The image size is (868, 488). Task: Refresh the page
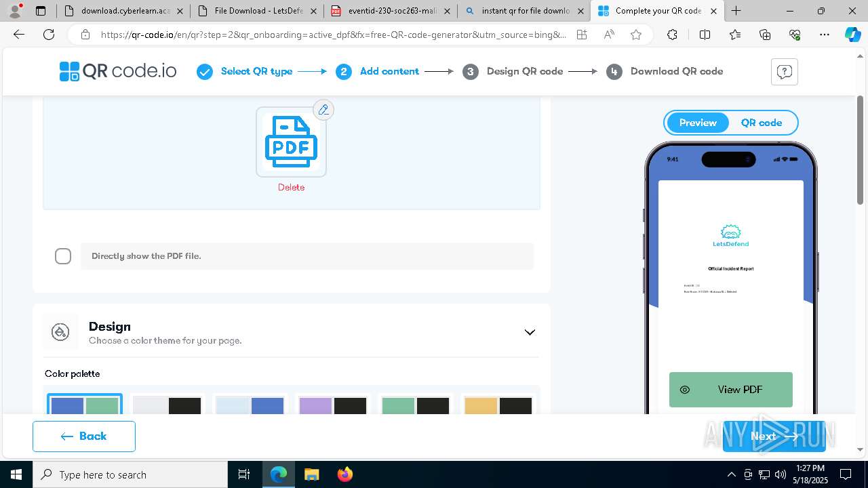click(x=49, y=35)
